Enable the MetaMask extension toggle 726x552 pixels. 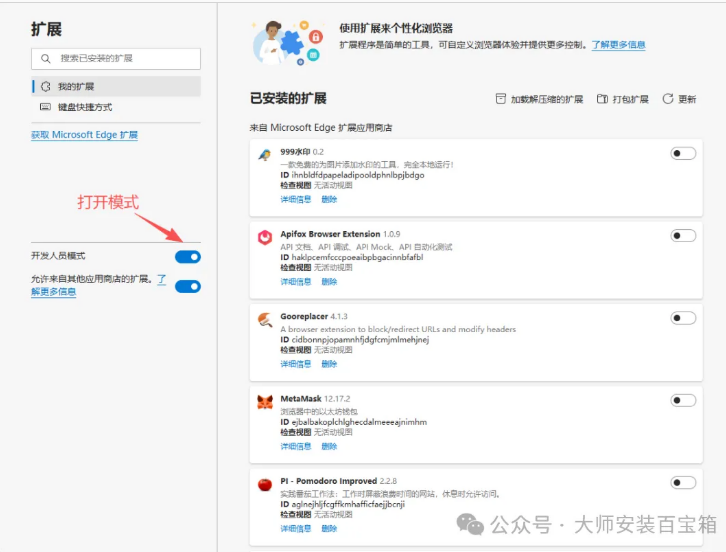(683, 400)
